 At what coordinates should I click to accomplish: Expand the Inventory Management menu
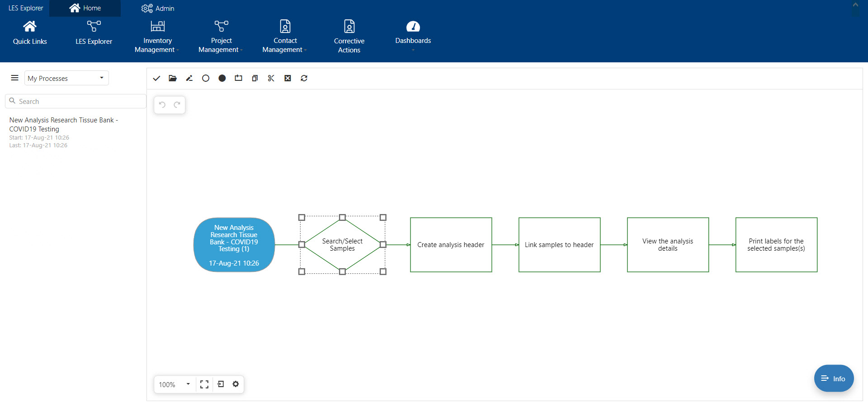click(x=157, y=37)
